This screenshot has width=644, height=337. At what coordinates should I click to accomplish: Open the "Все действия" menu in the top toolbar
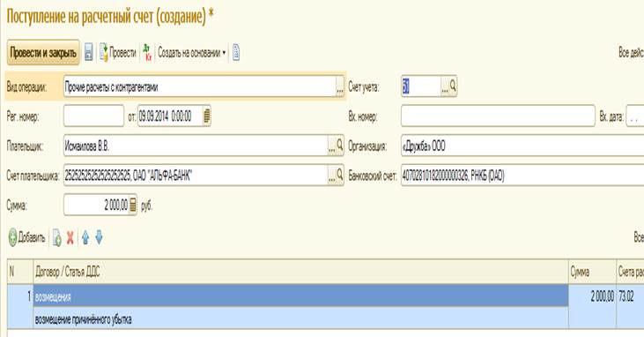coord(631,53)
